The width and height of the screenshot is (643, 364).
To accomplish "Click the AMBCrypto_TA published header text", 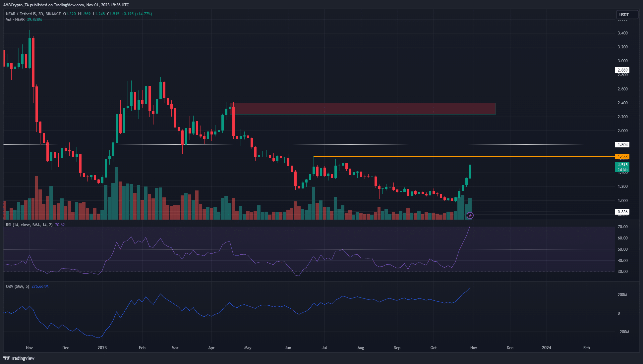I will tap(66, 5).
